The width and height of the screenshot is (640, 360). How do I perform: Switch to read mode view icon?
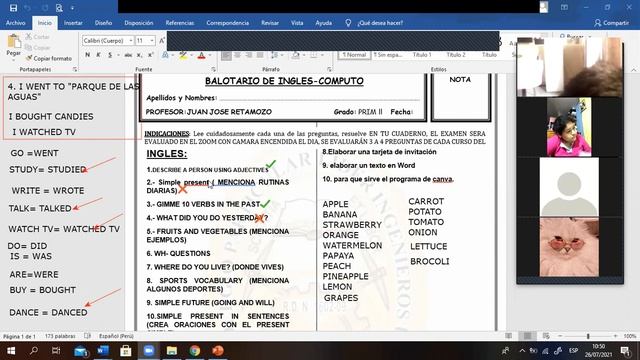(x=508, y=336)
